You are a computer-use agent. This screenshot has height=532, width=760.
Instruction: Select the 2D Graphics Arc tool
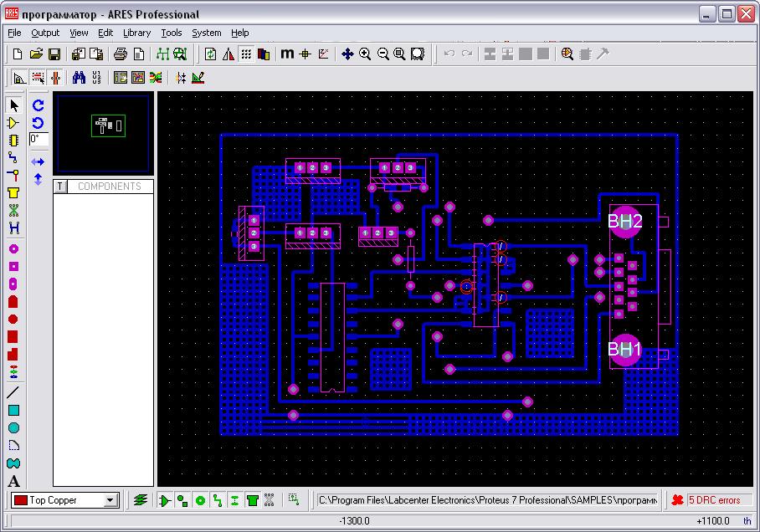point(13,445)
